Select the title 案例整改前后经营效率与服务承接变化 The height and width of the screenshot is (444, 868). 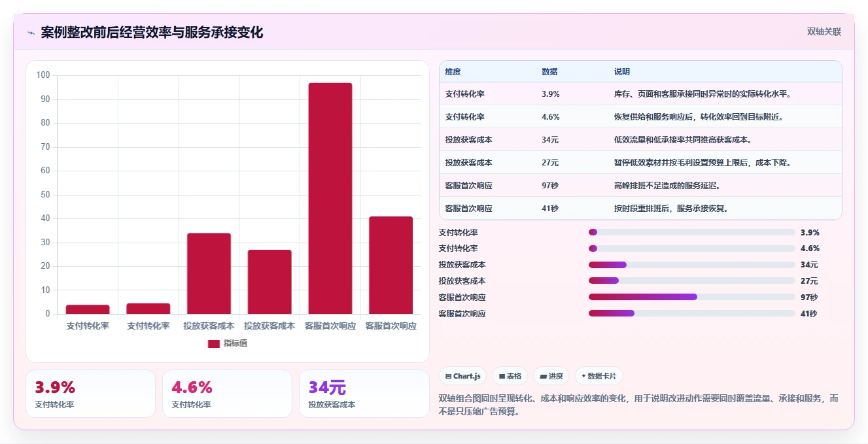pos(152,33)
